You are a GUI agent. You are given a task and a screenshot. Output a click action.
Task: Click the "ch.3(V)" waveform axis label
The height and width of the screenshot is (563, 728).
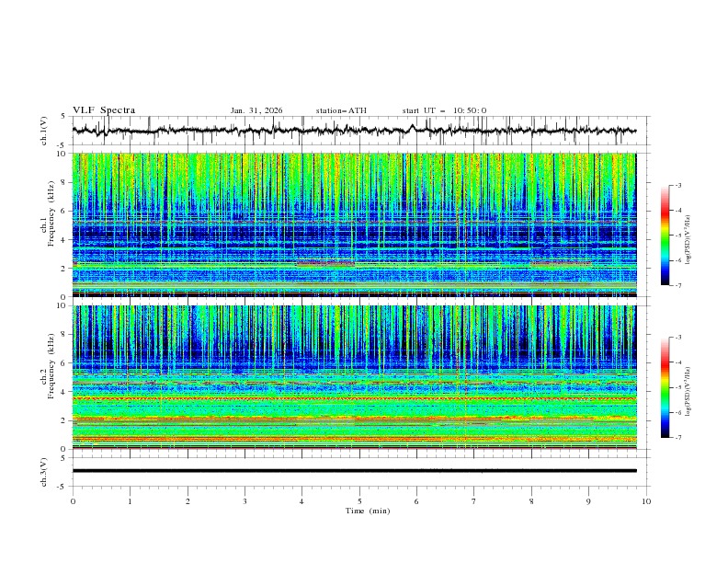(x=44, y=472)
